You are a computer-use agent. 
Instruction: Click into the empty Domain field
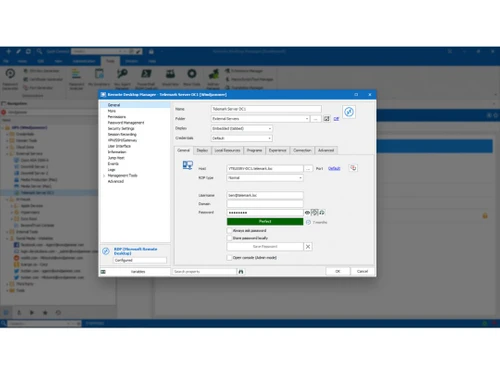tap(265, 204)
